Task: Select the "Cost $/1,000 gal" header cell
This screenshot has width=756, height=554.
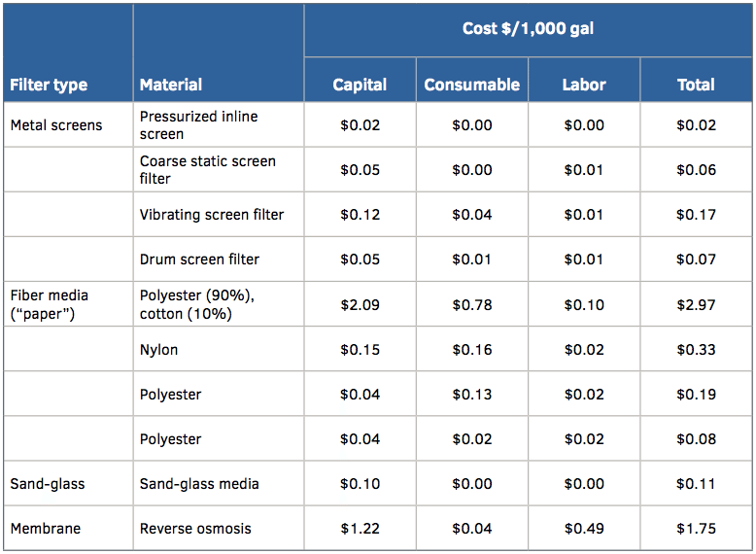Action: click(528, 28)
